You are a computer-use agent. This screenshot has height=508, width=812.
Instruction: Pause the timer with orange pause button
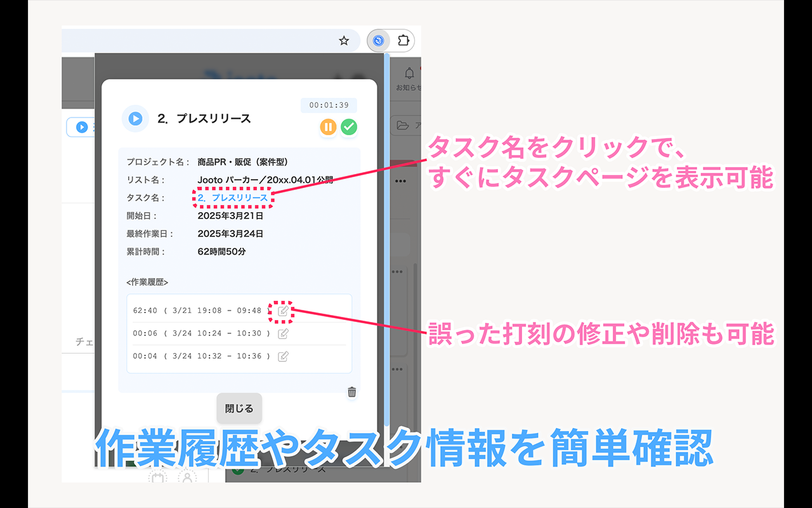point(328,127)
